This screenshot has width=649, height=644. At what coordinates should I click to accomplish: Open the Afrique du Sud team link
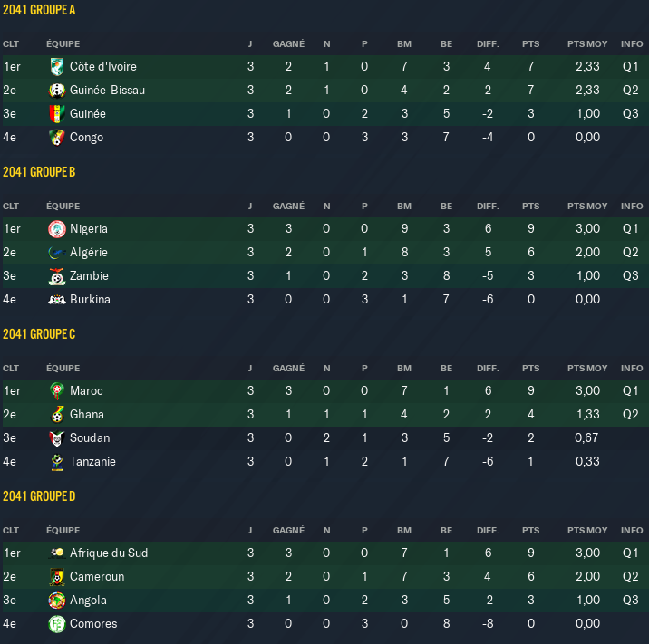[109, 553]
